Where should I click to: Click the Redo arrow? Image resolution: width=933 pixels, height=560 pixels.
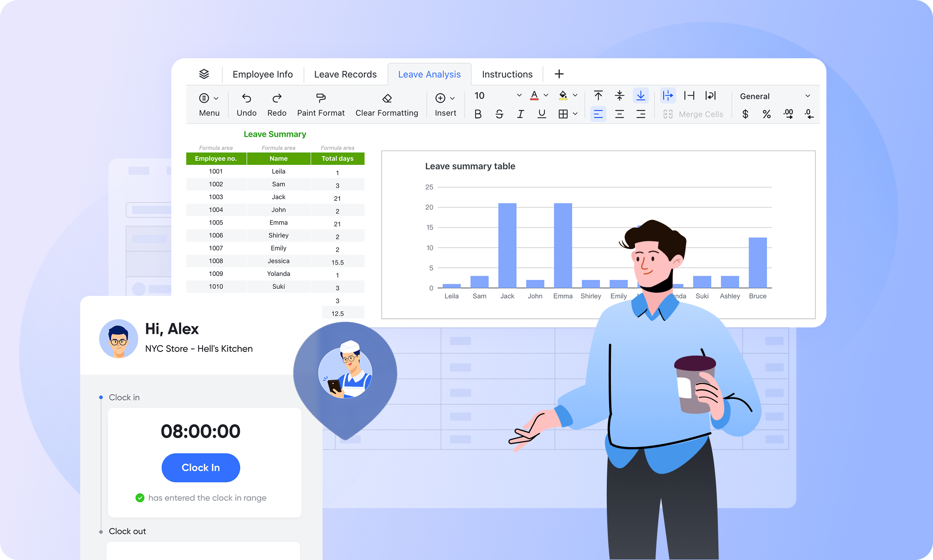277,98
